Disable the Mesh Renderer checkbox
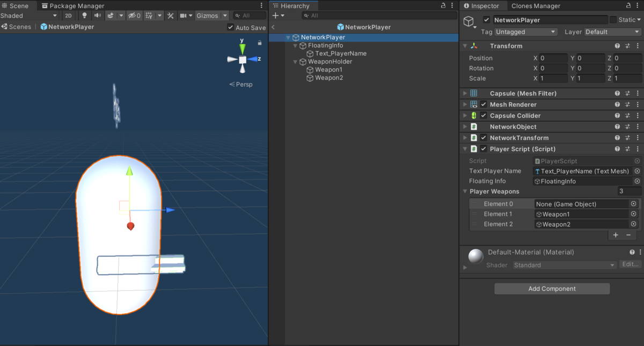 coord(484,105)
